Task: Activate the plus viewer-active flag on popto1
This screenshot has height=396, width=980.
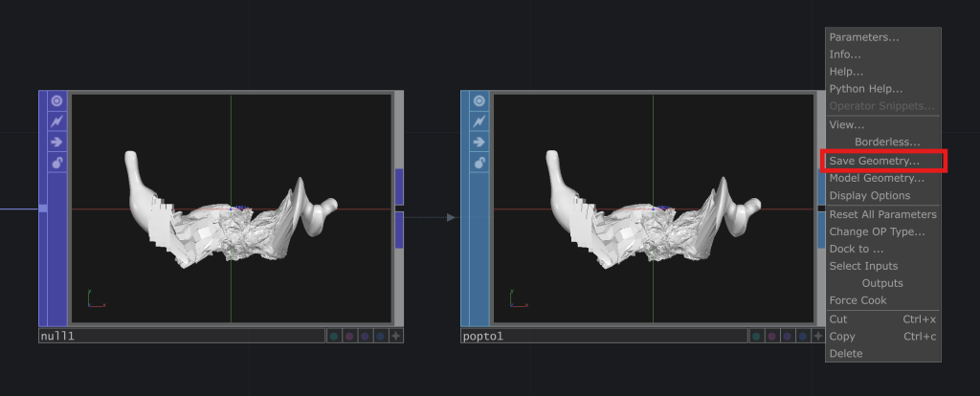Action: (818, 336)
